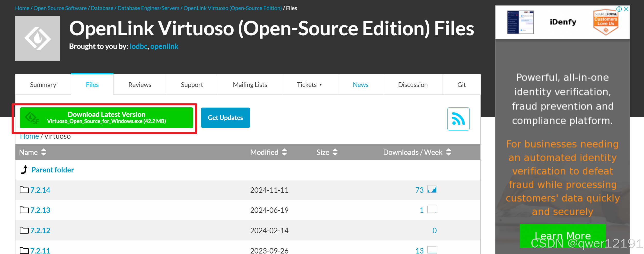
Task: Expand the Tickets dropdown tab
Action: pos(310,85)
